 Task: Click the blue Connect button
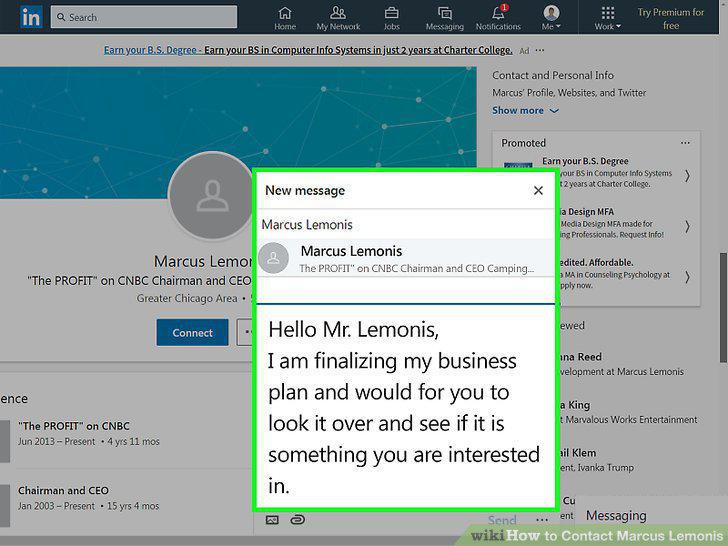192,332
